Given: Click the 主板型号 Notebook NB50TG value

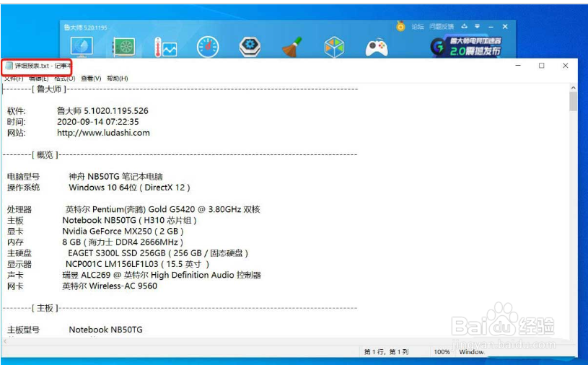Looking at the screenshot, I should 106,330.
